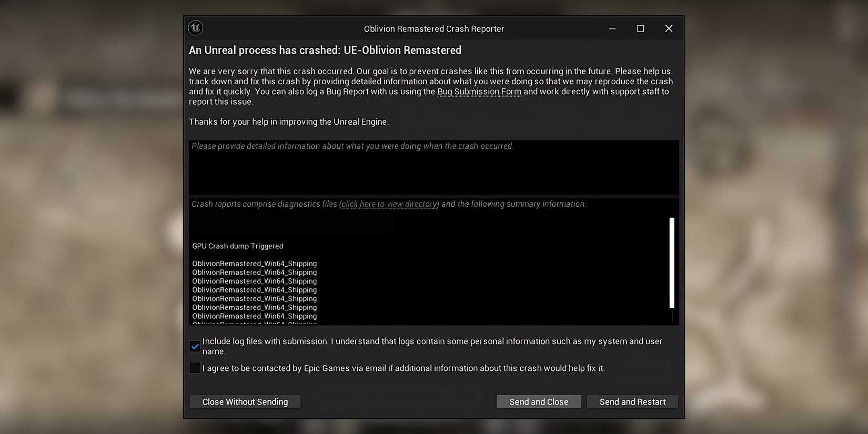Select the GPU Crash dump Triggered line
This screenshot has height=434, width=868.
(x=237, y=246)
